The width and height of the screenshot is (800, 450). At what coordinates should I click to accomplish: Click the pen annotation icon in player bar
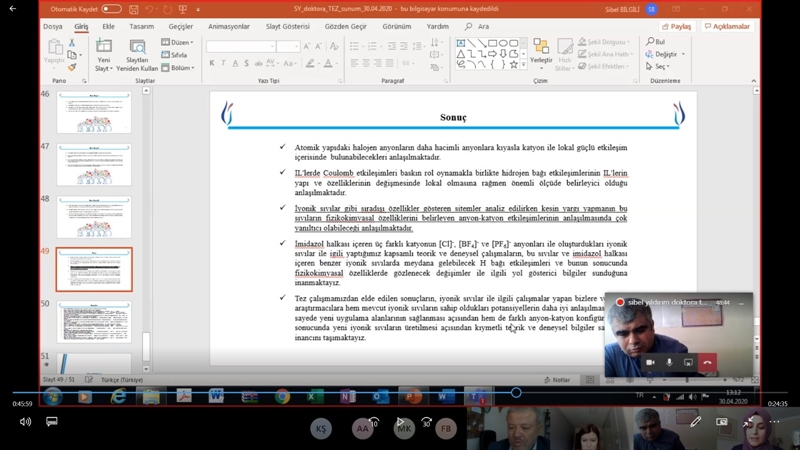(695, 422)
